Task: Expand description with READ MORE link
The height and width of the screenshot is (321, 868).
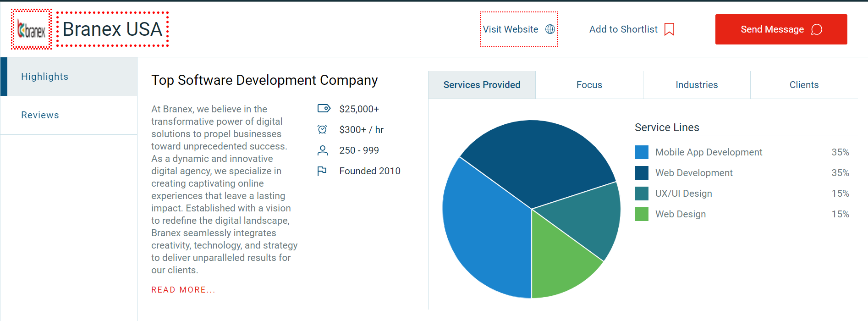Action: 183,290
